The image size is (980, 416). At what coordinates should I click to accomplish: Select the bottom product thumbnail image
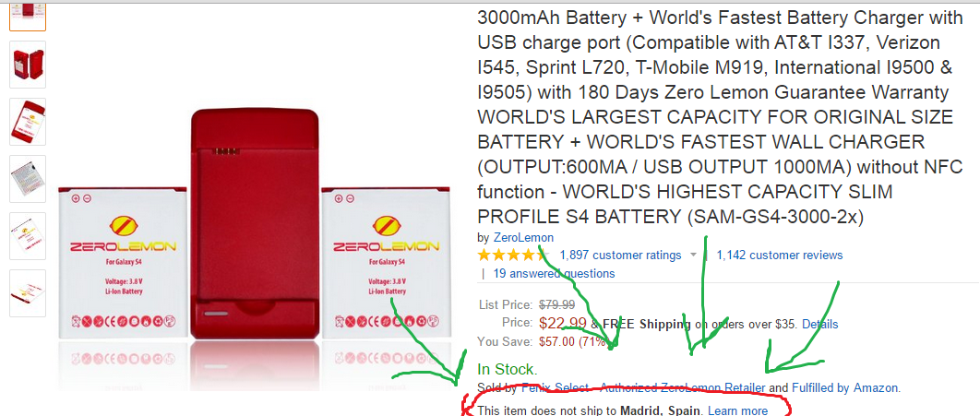click(x=28, y=293)
